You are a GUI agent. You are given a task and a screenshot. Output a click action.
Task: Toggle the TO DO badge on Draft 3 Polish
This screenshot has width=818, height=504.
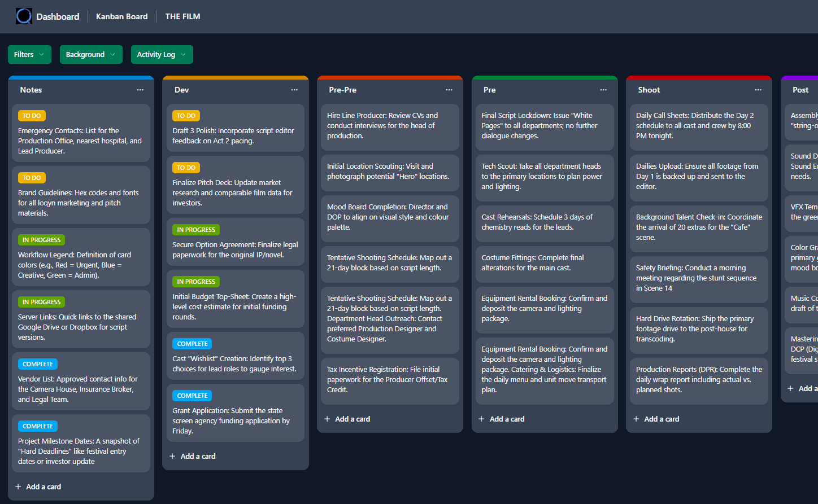tap(186, 115)
